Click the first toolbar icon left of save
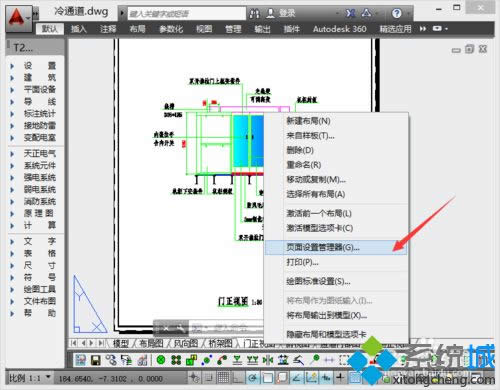The image size is (500, 390). pyautogui.click(x=80, y=360)
